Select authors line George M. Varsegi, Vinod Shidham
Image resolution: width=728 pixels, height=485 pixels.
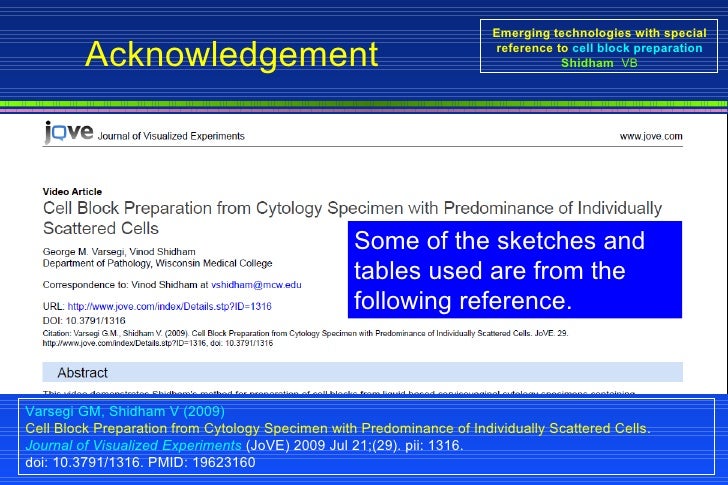(x=119, y=252)
